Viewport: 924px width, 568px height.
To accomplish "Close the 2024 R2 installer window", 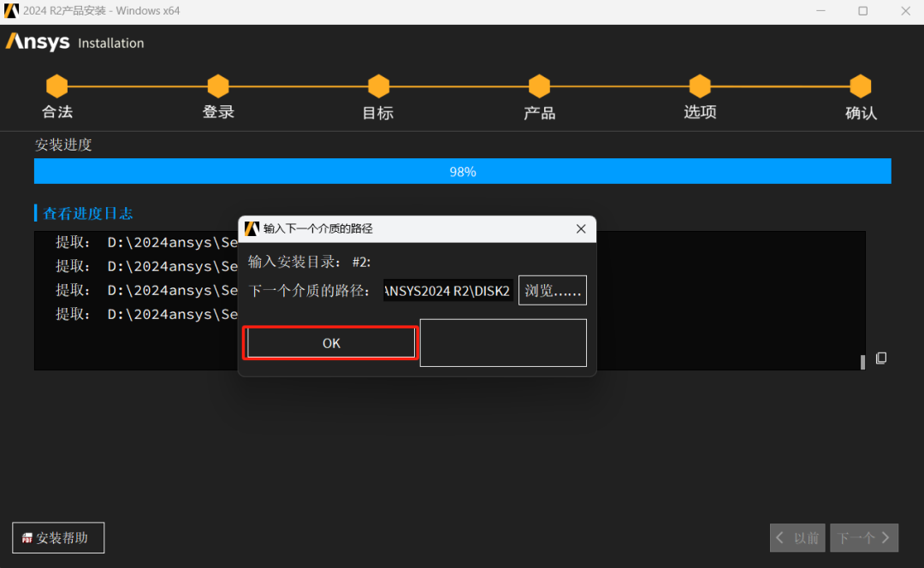I will (906, 10).
